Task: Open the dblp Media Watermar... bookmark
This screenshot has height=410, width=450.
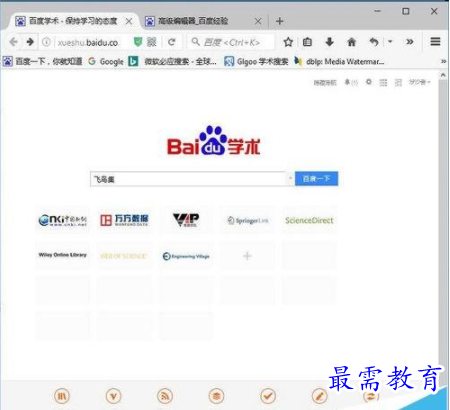Action: pyautogui.click(x=339, y=61)
